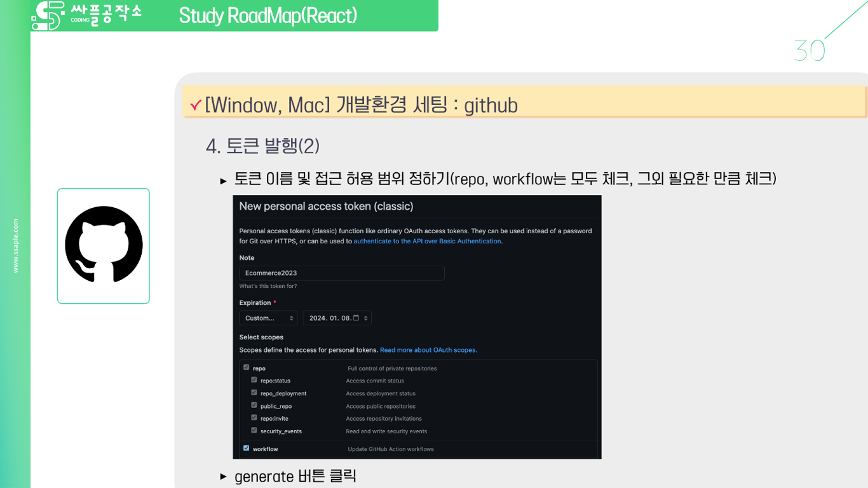Viewport: 868px width, 488px height.
Task: Open the authenticate to the API link
Action: point(427,241)
